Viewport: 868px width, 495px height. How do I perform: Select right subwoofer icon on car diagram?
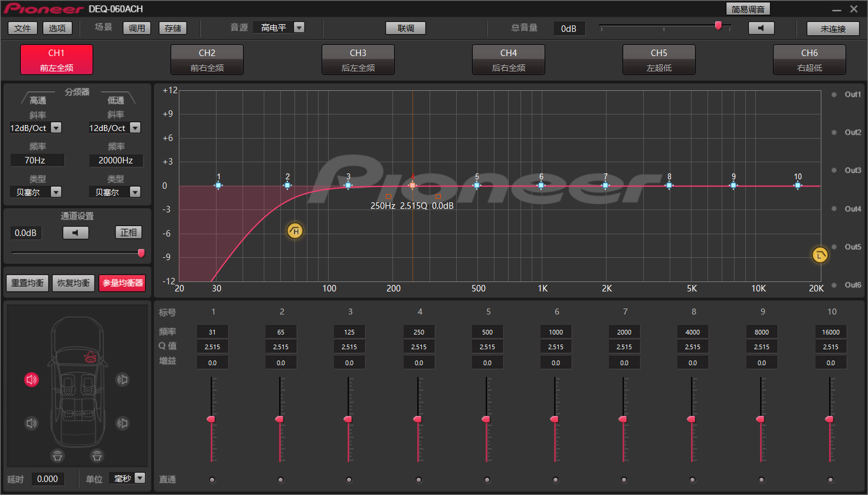pos(97,455)
